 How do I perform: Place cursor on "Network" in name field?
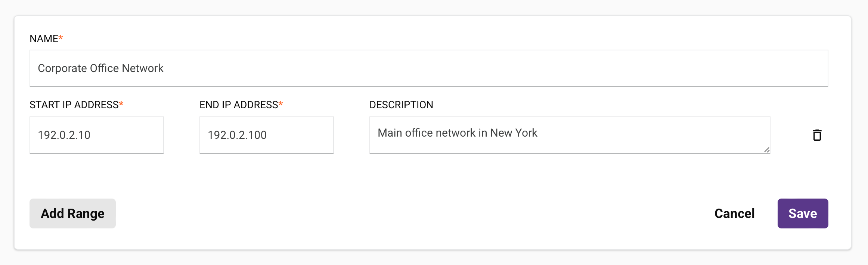pos(143,69)
